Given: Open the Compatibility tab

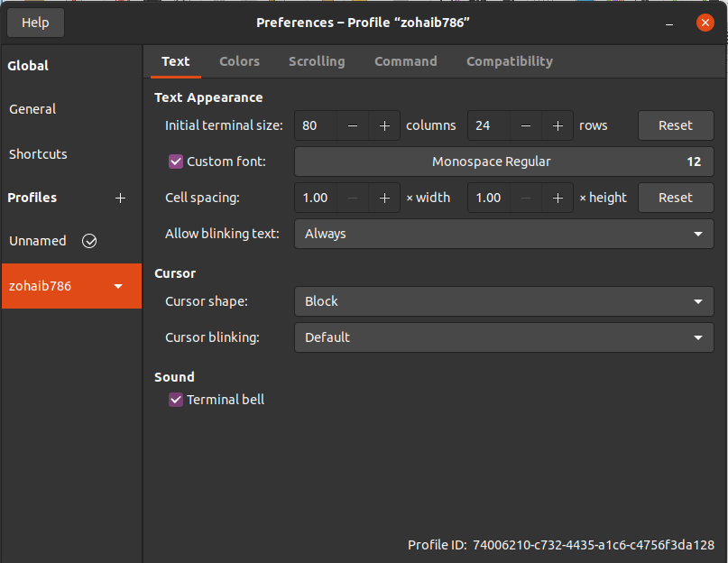Looking at the screenshot, I should tap(510, 61).
